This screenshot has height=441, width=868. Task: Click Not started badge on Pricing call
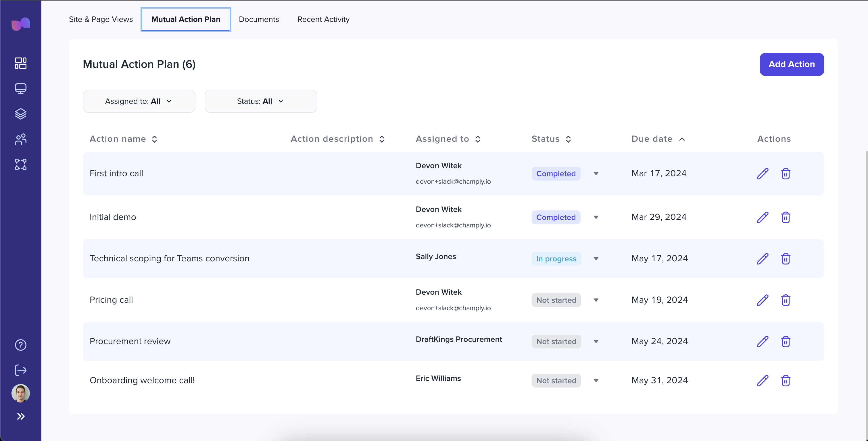tap(556, 300)
